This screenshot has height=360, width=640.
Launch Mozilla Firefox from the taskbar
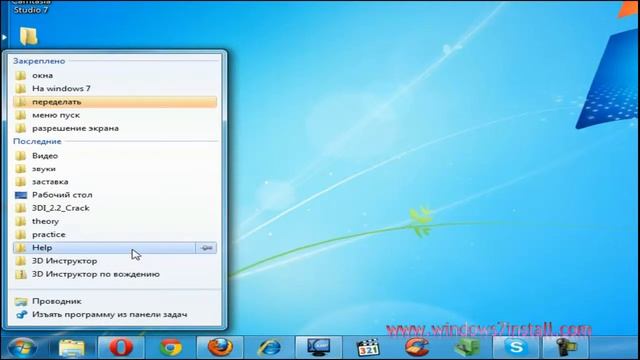(220, 348)
